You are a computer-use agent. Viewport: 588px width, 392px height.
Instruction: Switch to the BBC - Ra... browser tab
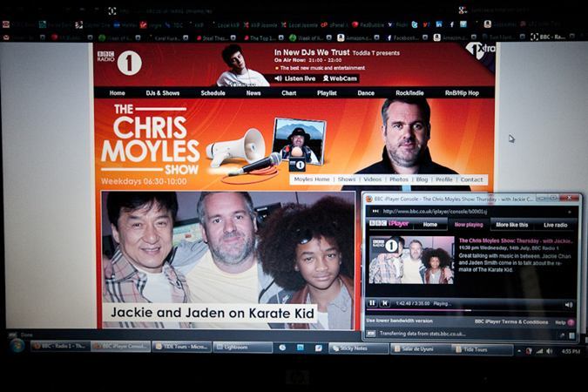pyautogui.click(x=551, y=37)
